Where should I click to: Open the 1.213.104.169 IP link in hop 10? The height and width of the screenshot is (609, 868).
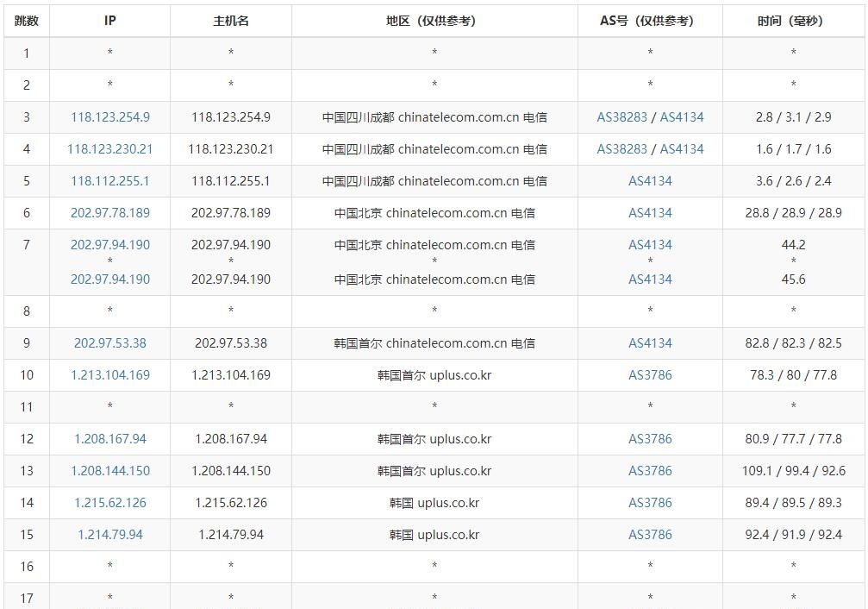click(x=110, y=375)
